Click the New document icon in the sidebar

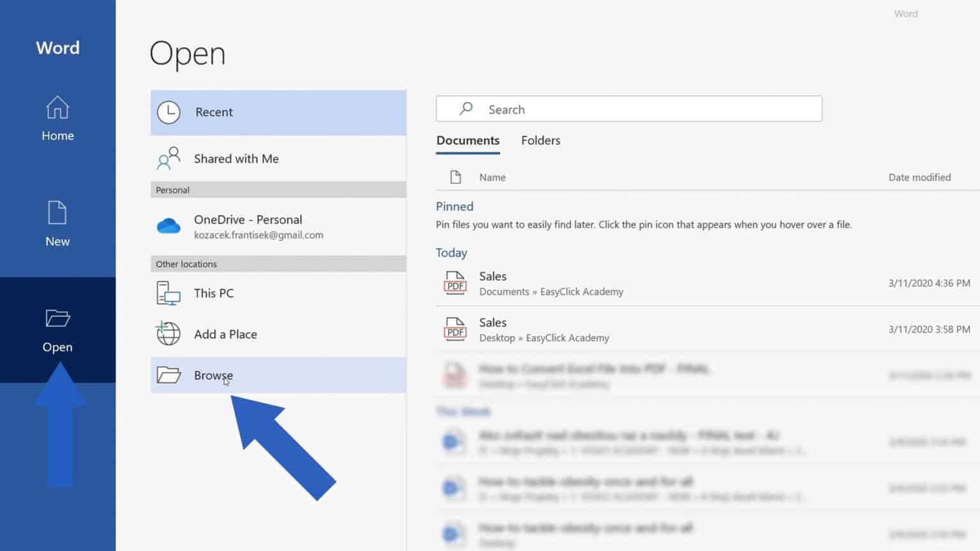(x=57, y=212)
